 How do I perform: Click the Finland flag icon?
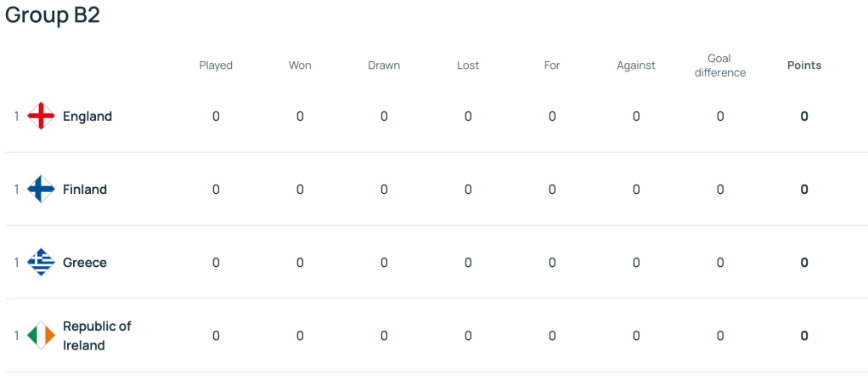[x=41, y=189]
